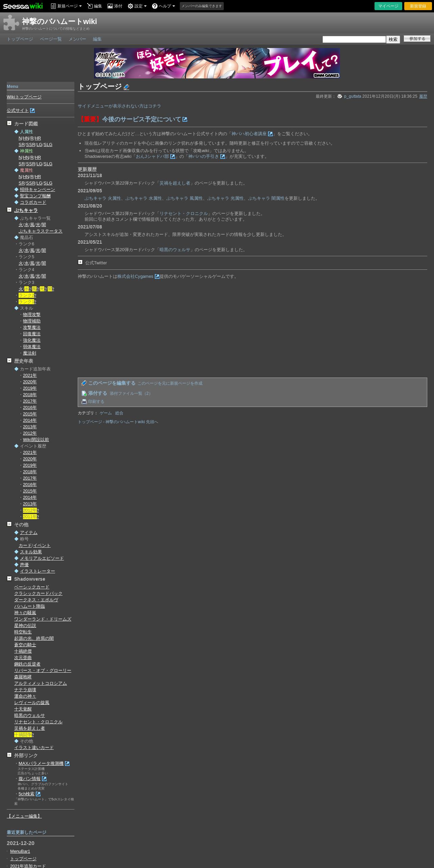Viewport: 434px width, 868px height.
Task: Open the リナセント・クロニクル update link
Action: (x=184, y=214)
